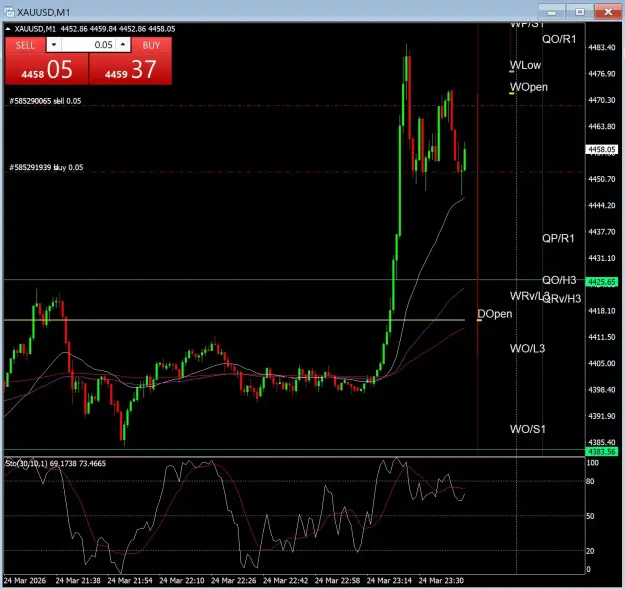Click the 24 Mar 22:26 time label
Image resolution: width=625 pixels, height=589 pixels.
coord(234,581)
